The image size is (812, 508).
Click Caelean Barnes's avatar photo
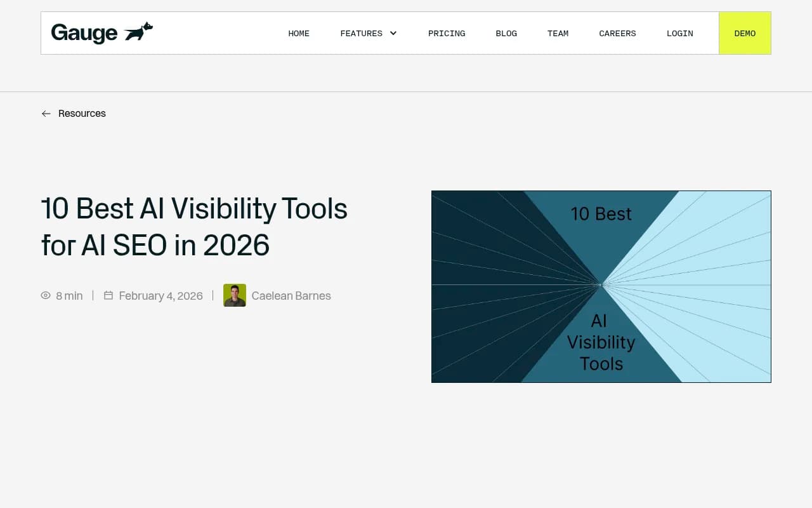(235, 295)
